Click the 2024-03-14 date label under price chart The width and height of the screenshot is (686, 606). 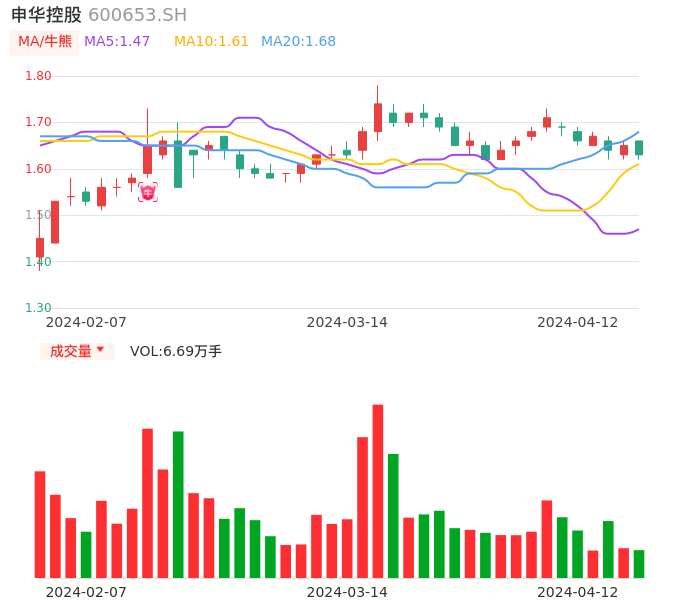(x=347, y=322)
